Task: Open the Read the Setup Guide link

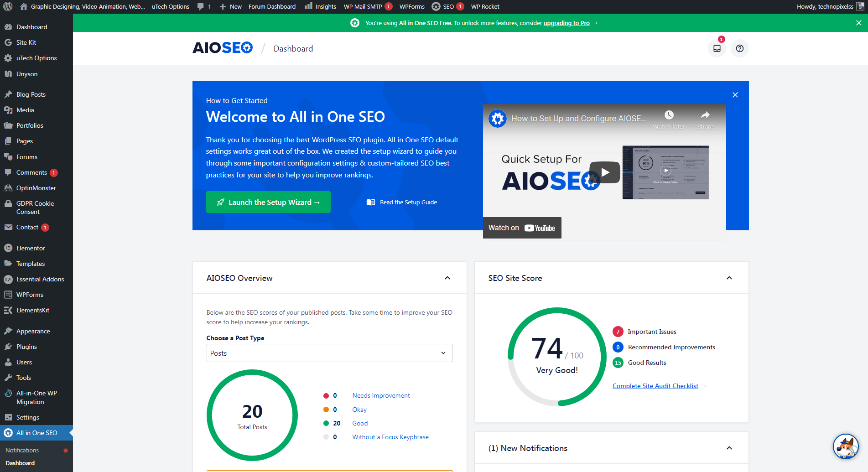Action: 408,202
